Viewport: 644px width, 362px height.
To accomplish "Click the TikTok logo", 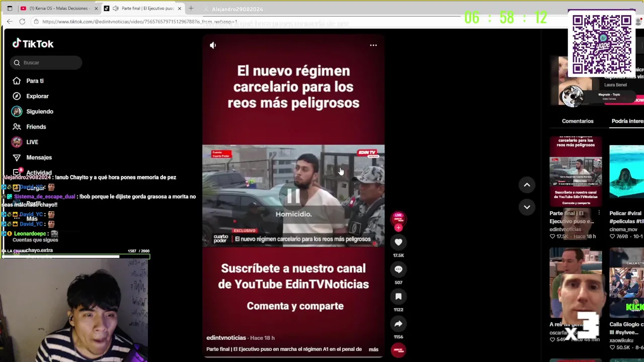I will [x=33, y=44].
